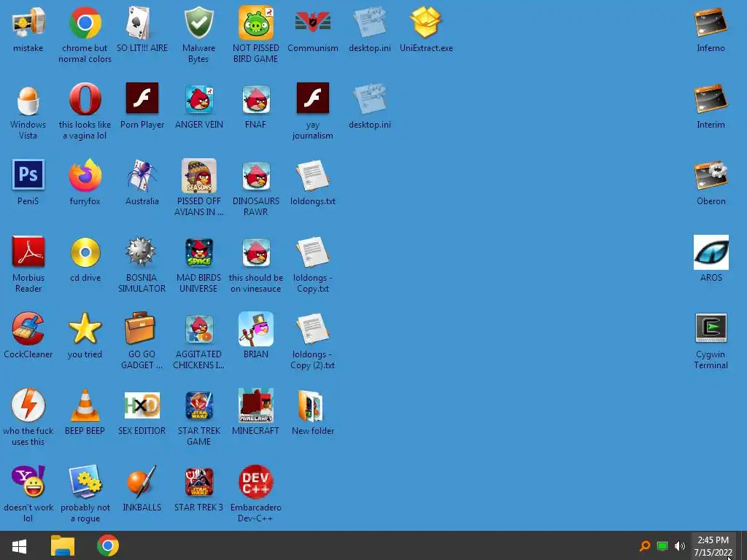Select the 'INKBALLS' orange ball icon
The height and width of the screenshot is (560, 747).
tap(142, 481)
